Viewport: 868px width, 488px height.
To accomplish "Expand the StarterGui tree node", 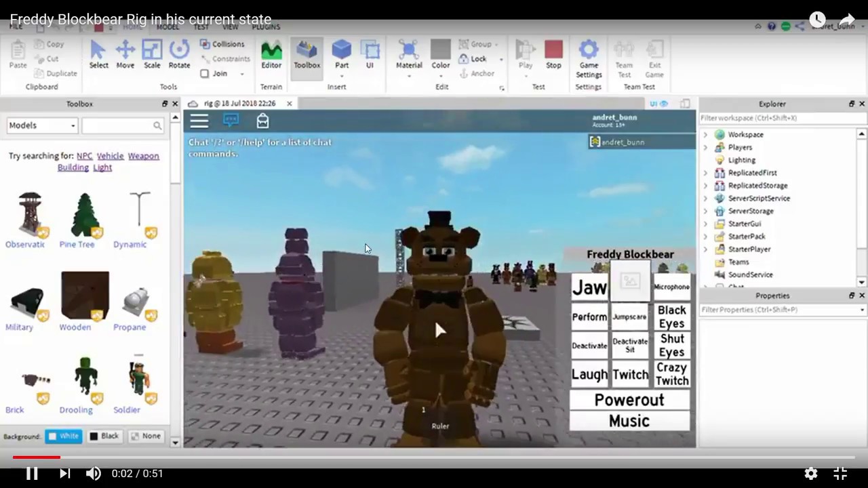I will click(x=705, y=224).
